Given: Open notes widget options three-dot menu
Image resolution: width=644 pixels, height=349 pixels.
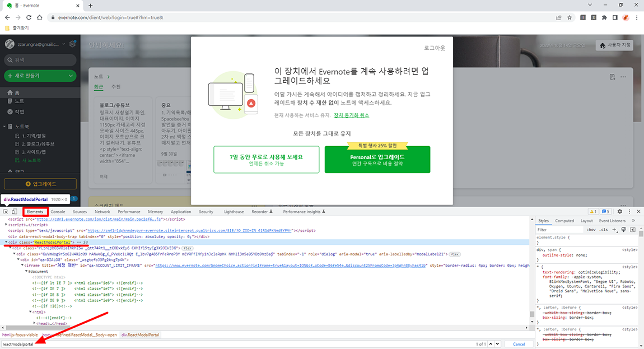Looking at the screenshot, I should [623, 77].
